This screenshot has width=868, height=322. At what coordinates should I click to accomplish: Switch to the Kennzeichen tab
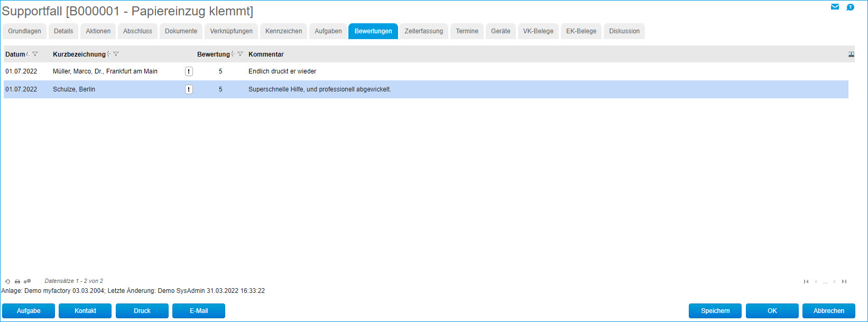(x=283, y=31)
